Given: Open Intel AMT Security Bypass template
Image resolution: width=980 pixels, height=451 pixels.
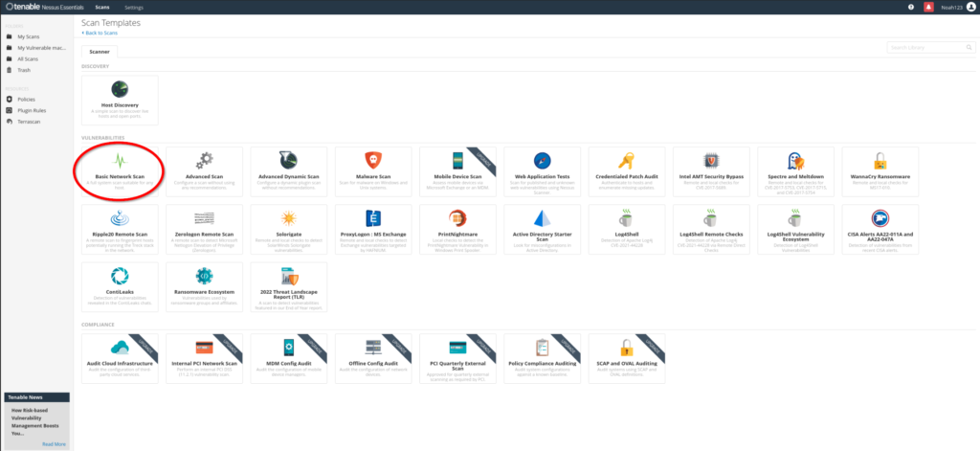Looking at the screenshot, I should pos(711,171).
